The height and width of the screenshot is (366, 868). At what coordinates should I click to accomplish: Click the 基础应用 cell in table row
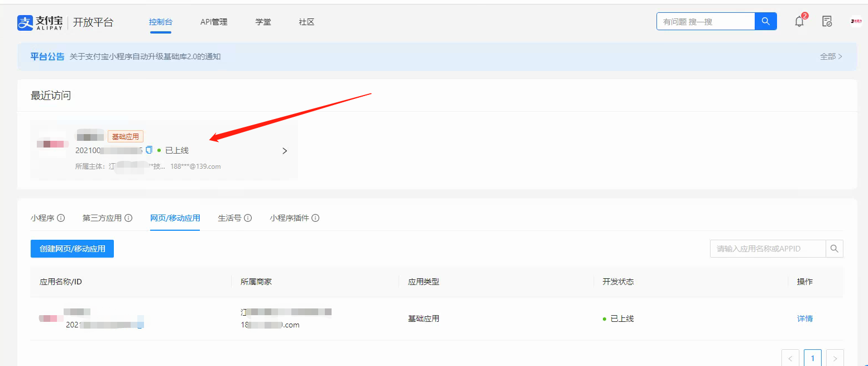pyautogui.click(x=424, y=319)
